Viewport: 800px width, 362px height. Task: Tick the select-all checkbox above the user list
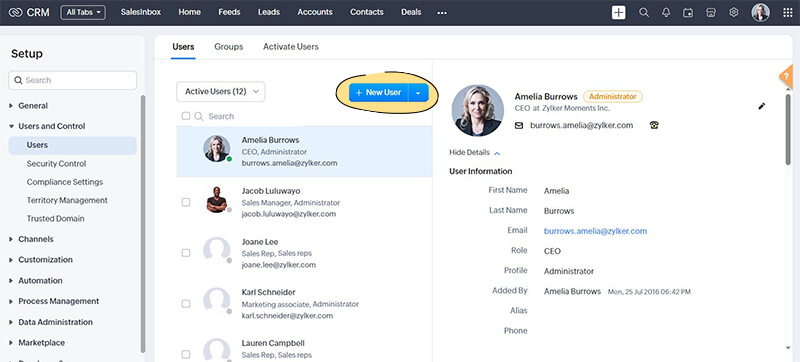(186, 116)
